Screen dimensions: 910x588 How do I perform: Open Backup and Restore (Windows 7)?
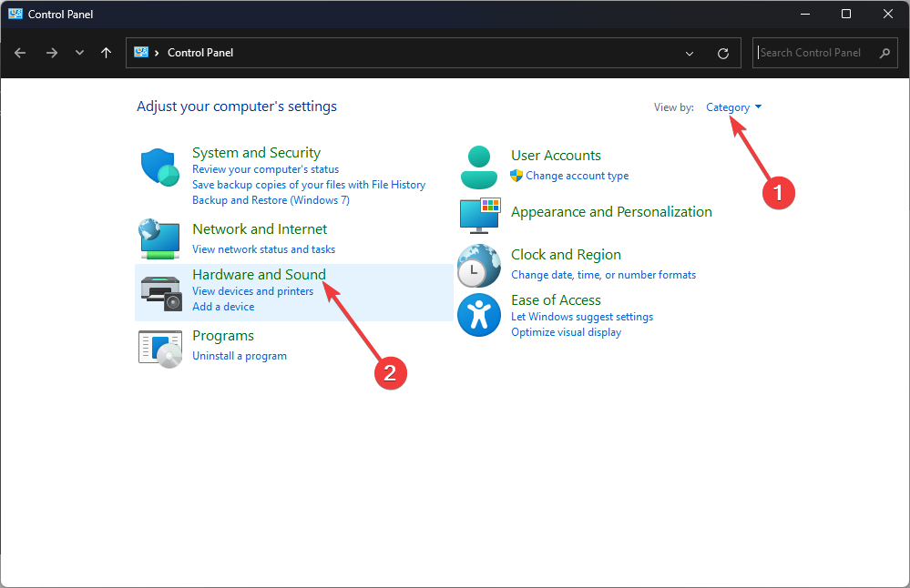pyautogui.click(x=271, y=200)
